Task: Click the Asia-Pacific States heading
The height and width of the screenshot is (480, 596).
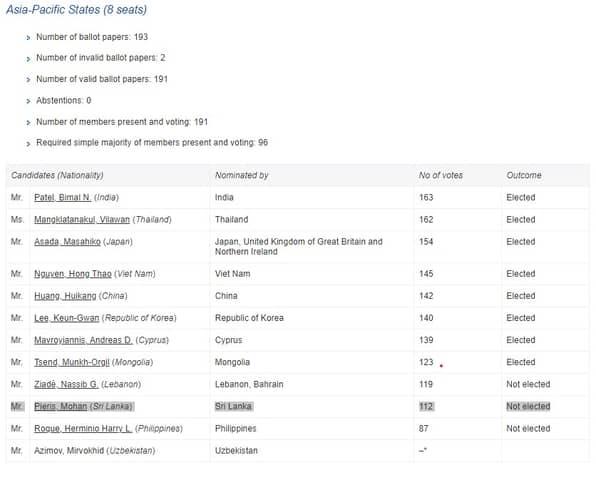Action: (76, 10)
